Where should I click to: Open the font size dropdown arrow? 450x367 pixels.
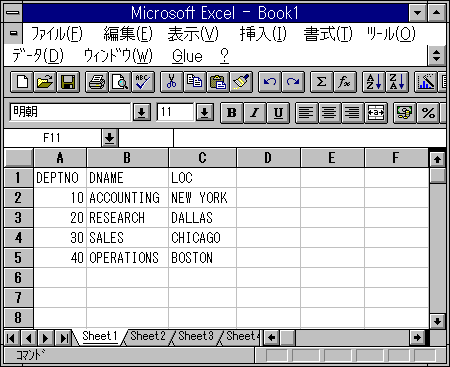click(205, 112)
